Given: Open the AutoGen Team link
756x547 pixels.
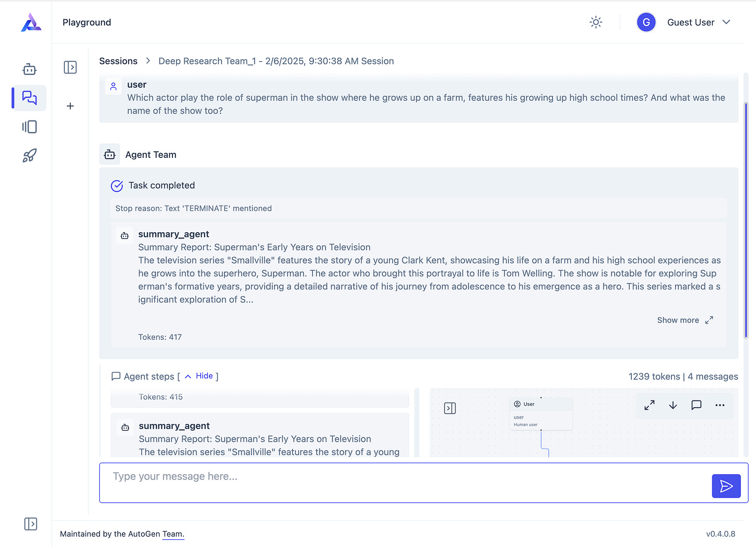Looking at the screenshot, I should coord(173,534).
